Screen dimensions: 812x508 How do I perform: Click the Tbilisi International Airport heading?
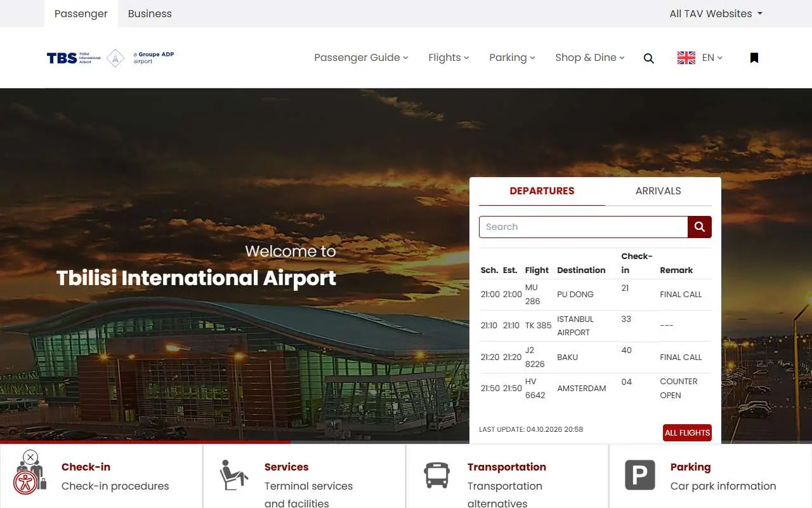tap(196, 278)
